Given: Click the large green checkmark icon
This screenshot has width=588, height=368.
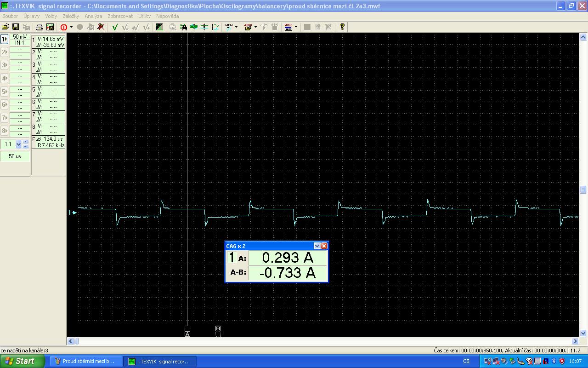Looking at the screenshot, I should (x=115, y=27).
